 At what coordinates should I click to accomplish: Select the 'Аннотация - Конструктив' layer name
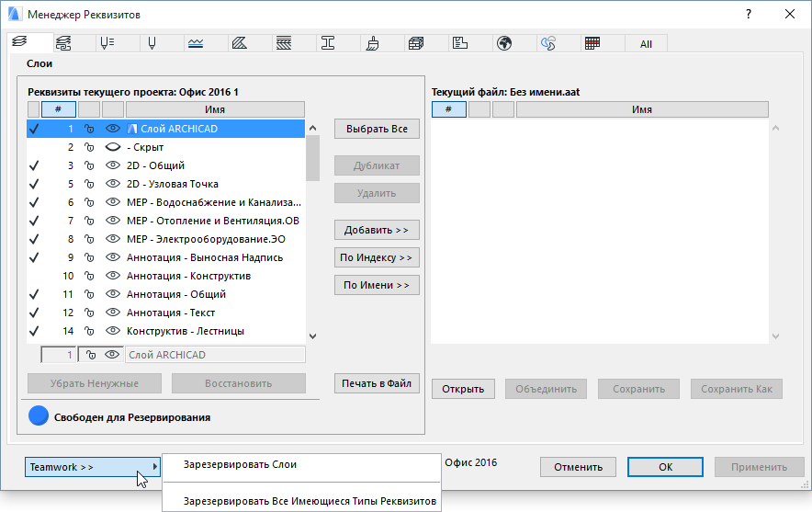click(x=188, y=276)
